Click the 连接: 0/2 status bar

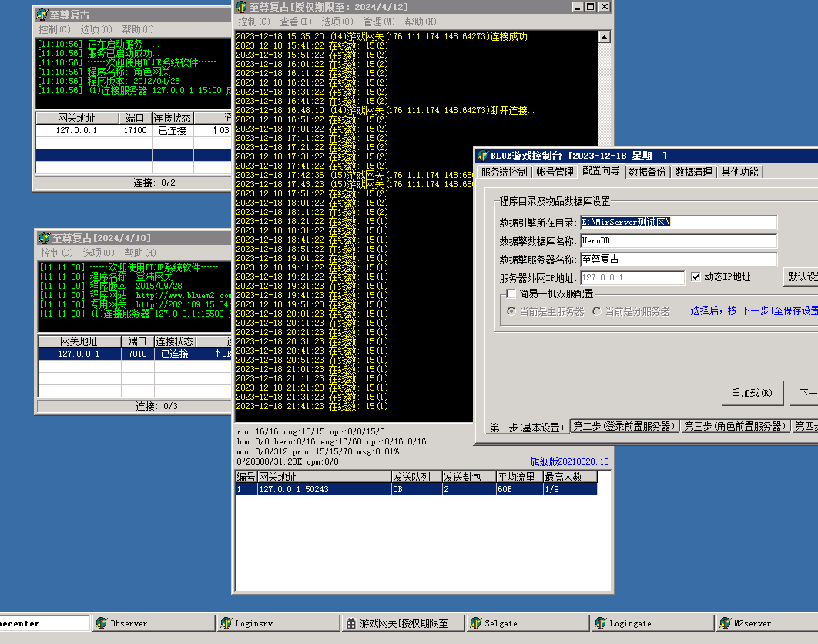tap(133, 183)
